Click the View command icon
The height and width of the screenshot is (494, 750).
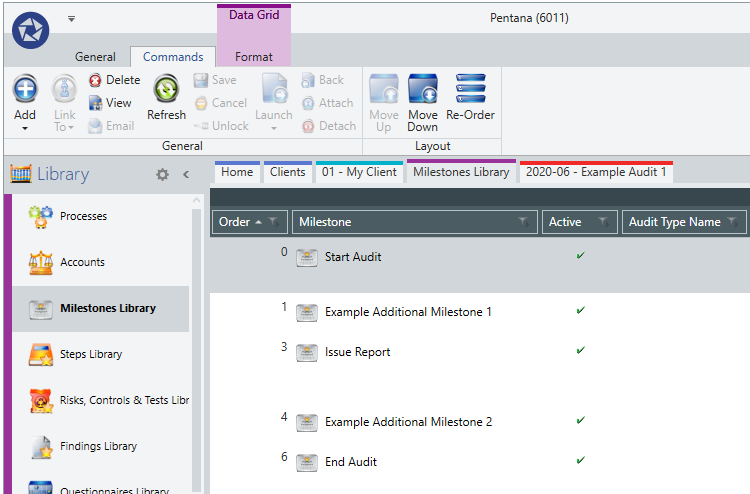(x=95, y=103)
